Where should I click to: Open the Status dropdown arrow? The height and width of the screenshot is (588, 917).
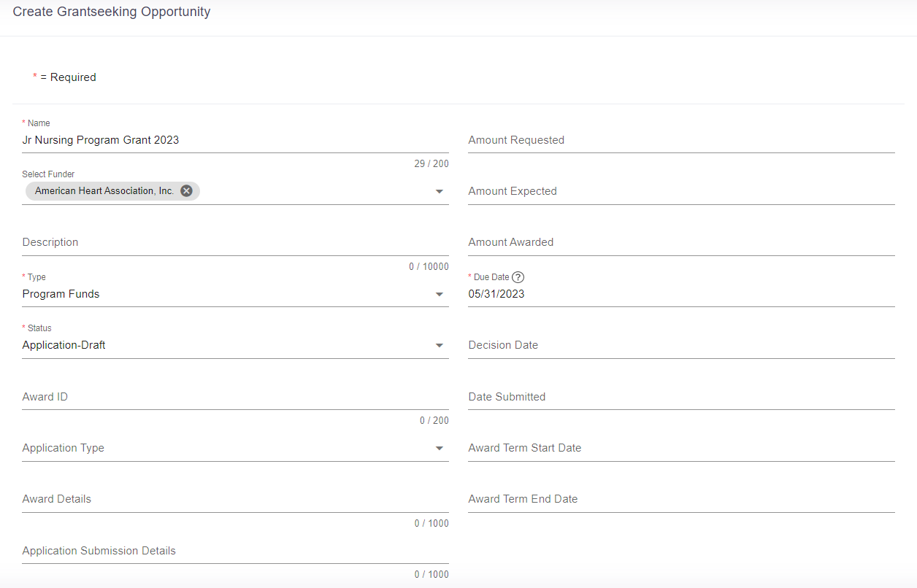pos(440,346)
